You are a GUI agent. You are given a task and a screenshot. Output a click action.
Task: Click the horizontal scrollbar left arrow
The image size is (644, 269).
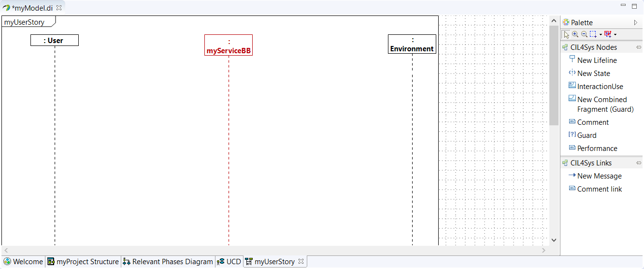[x=6, y=250]
